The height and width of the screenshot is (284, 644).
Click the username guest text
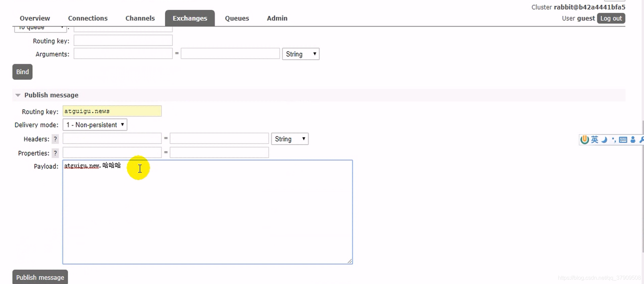point(586,18)
